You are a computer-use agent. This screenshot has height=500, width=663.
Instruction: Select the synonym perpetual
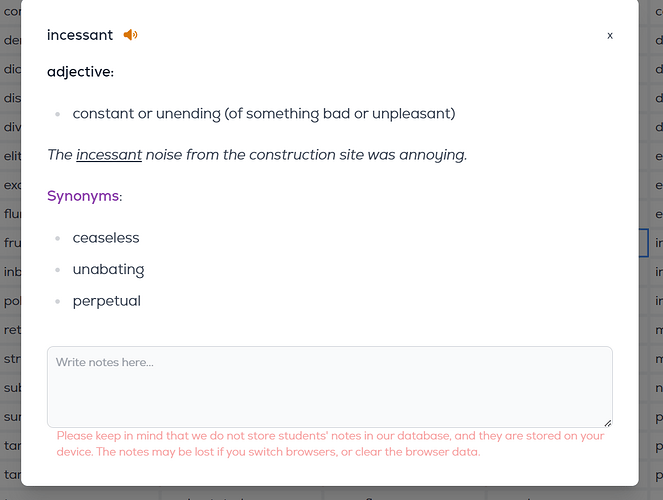point(107,301)
